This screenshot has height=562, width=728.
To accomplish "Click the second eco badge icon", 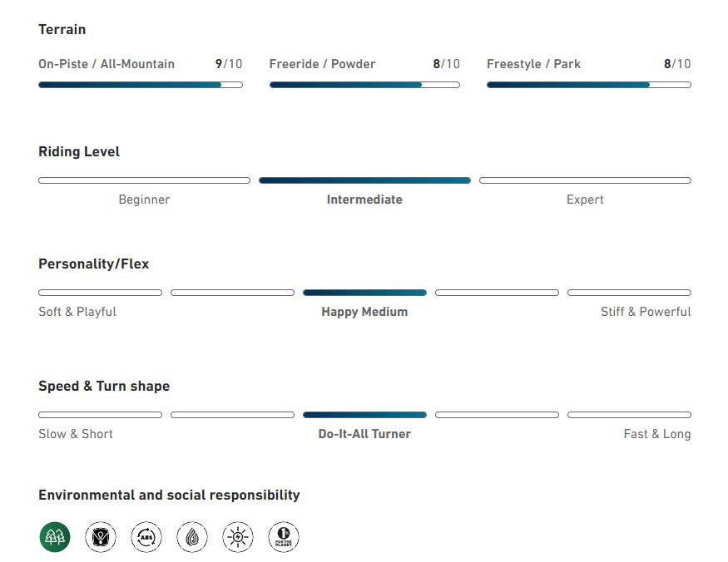I will pos(101,537).
